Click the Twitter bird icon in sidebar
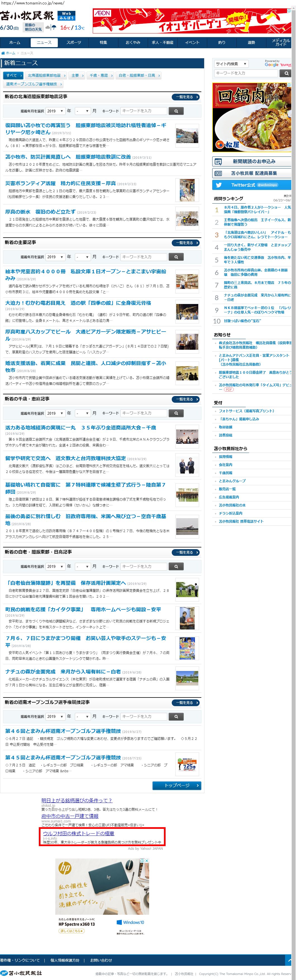 click(x=219, y=185)
